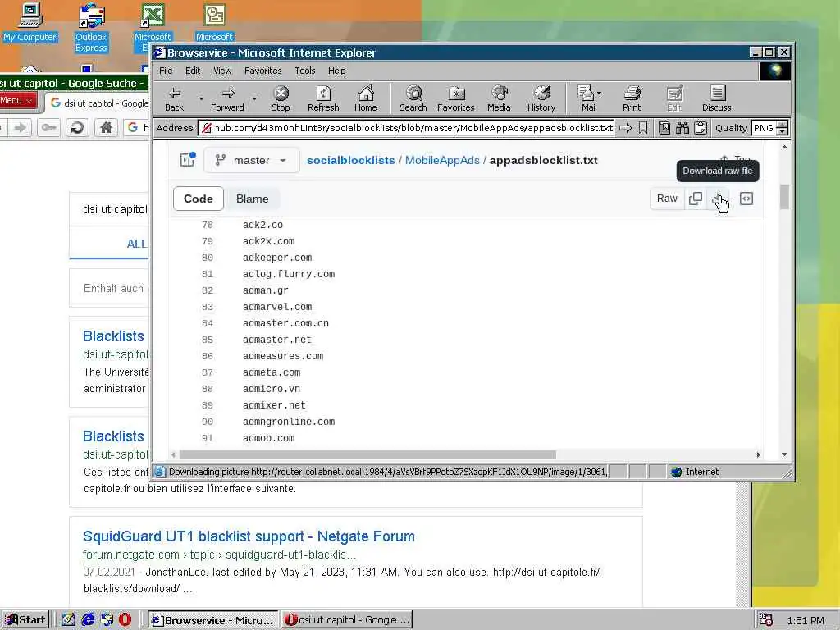The width and height of the screenshot is (840, 630).
Task: Print the current page in IE
Action: (632, 99)
